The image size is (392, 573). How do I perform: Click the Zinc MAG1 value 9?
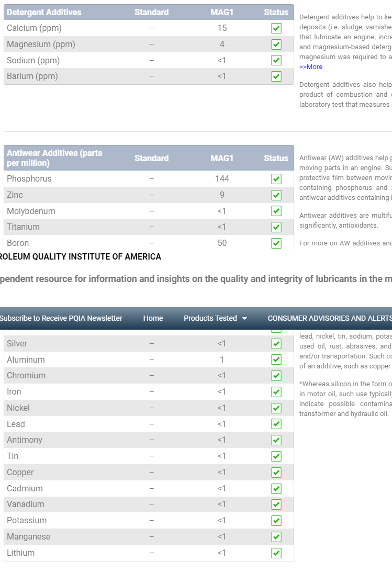point(222,195)
